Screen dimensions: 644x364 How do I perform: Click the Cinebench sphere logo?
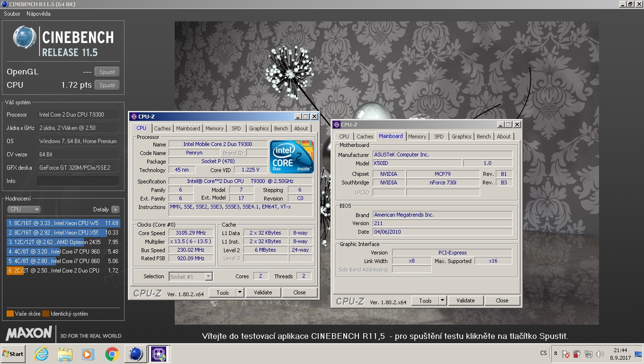pyautogui.click(x=25, y=37)
